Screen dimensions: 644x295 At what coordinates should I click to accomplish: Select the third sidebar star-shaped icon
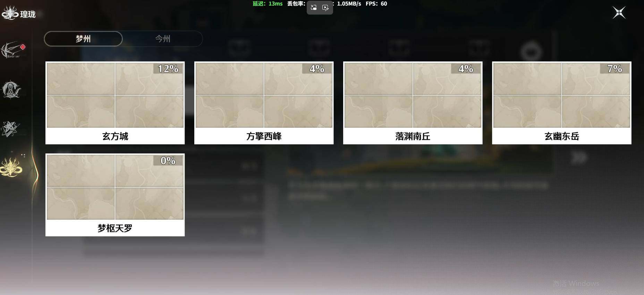10,129
